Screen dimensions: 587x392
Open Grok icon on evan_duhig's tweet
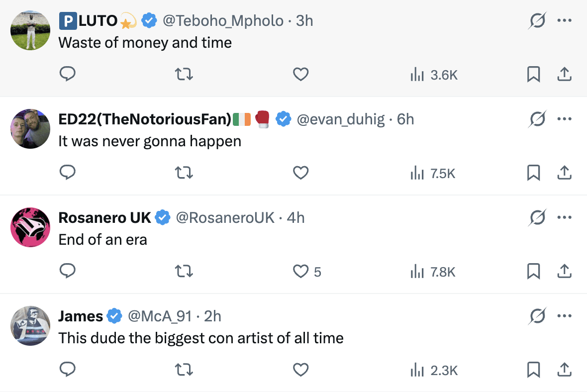(x=537, y=119)
